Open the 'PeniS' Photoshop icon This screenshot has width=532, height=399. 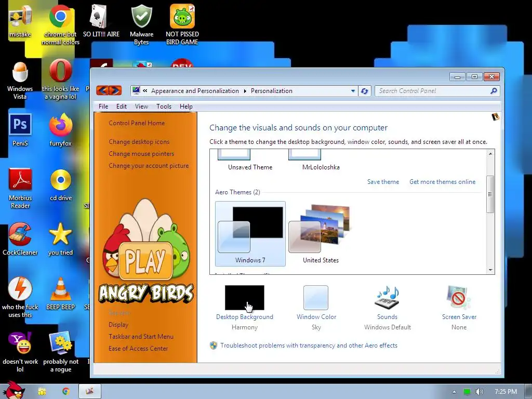click(20, 130)
